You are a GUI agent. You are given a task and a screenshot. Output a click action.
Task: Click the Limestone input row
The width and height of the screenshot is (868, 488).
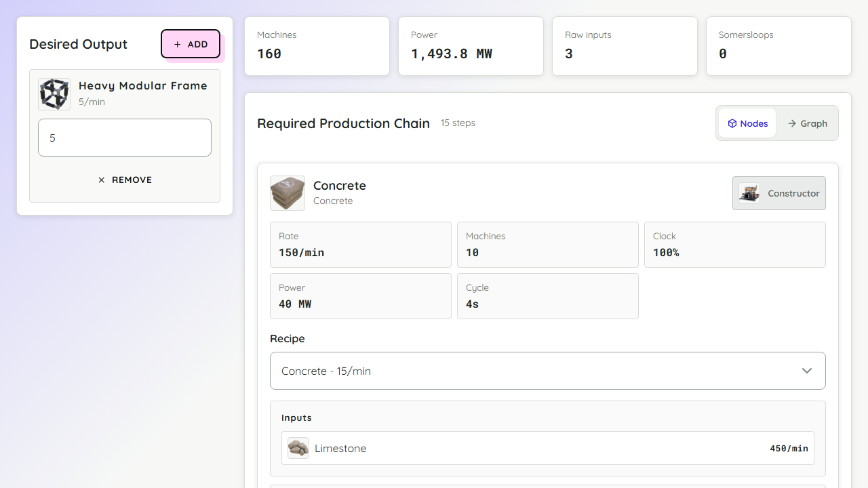coord(548,448)
